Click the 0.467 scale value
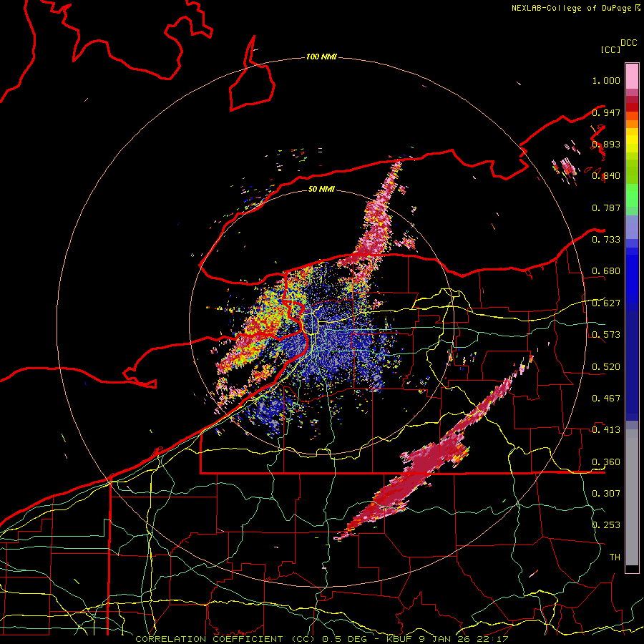Image resolution: width=644 pixels, height=644 pixels. pyautogui.click(x=606, y=399)
